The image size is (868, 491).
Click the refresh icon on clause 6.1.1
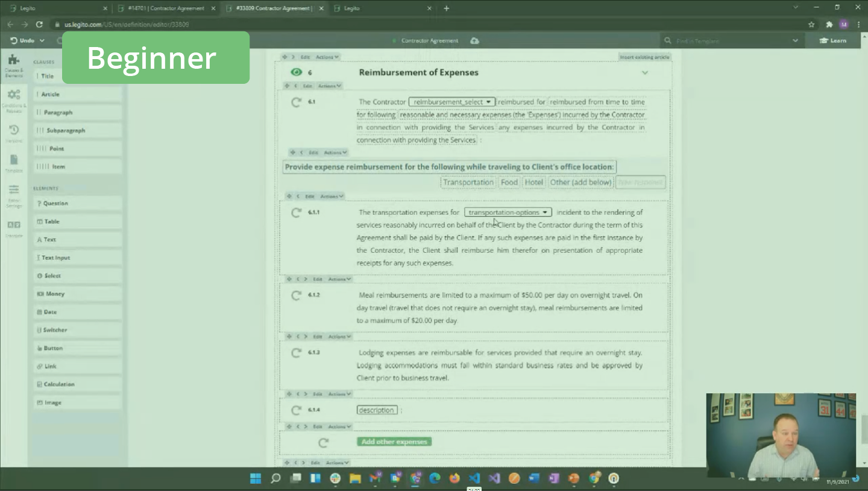click(296, 212)
